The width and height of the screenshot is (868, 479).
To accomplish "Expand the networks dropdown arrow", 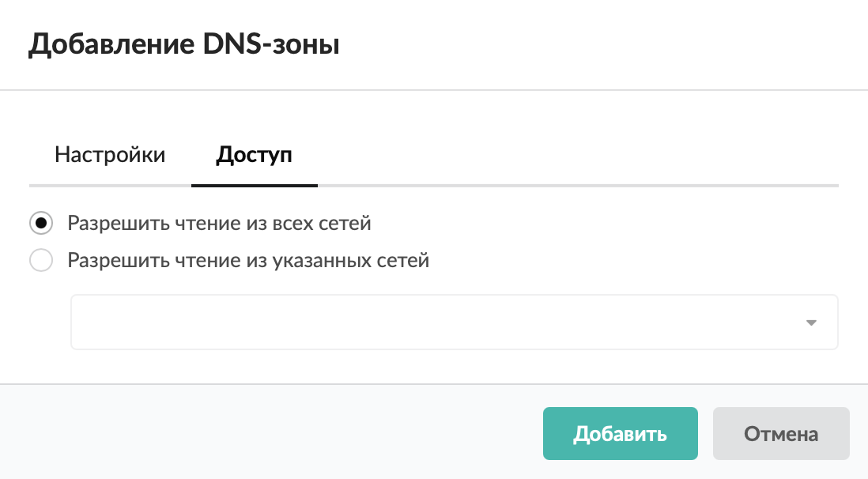I will click(x=810, y=322).
